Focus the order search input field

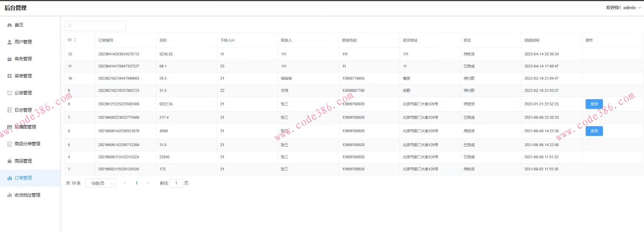pyautogui.click(x=95, y=26)
